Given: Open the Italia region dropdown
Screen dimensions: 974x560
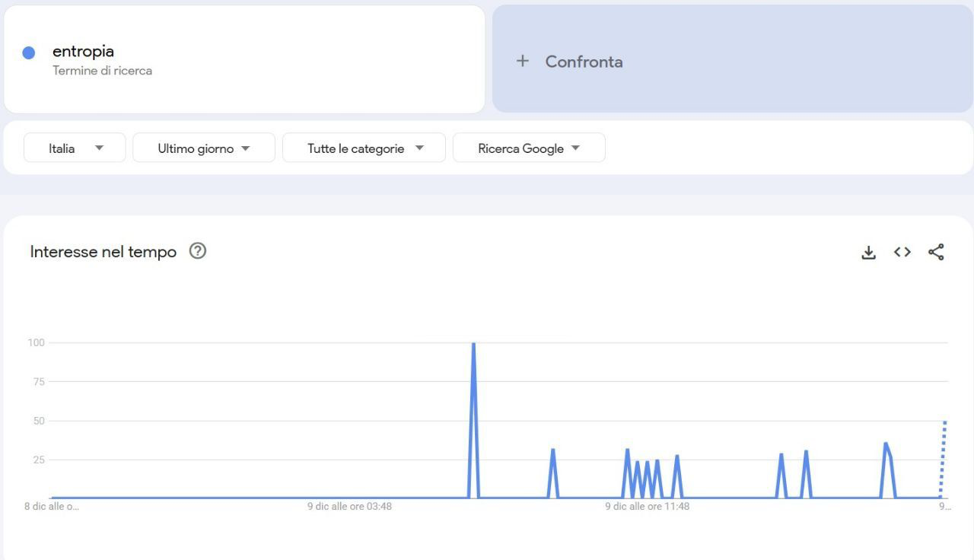Looking at the screenshot, I should [75, 148].
